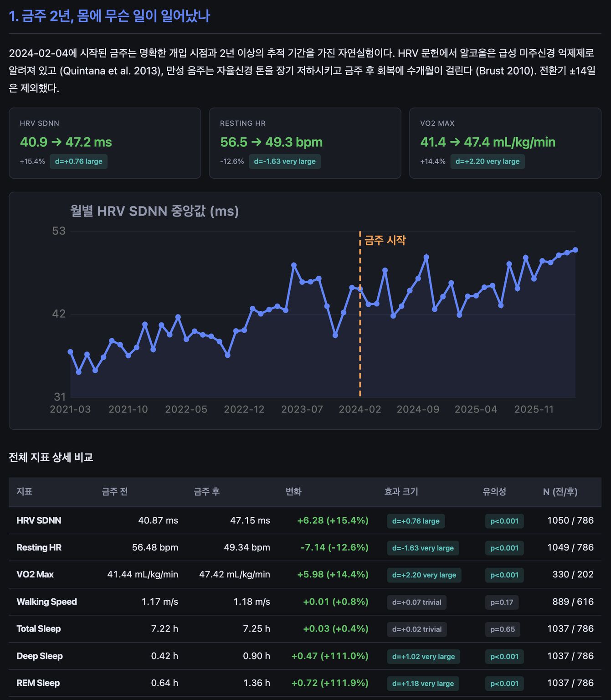This screenshot has height=700, width=611.
Task: Select the HRV SDNN summary card
Action: pyautogui.click(x=104, y=143)
